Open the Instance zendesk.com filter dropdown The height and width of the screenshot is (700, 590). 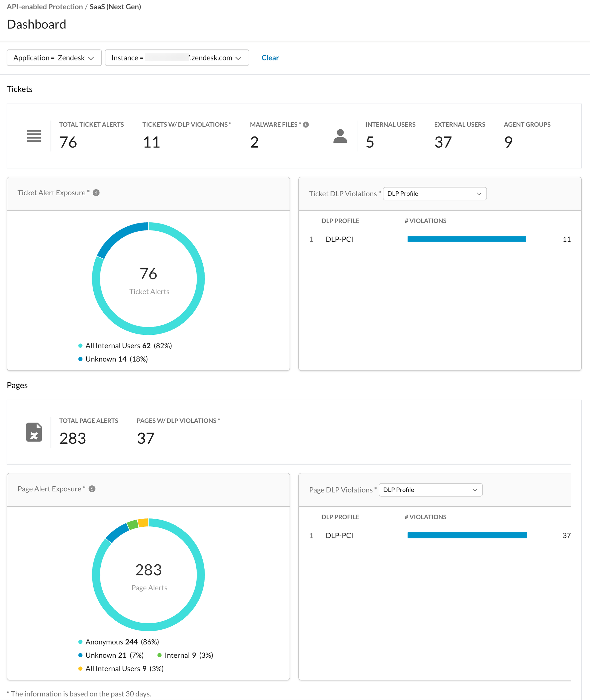pos(177,58)
